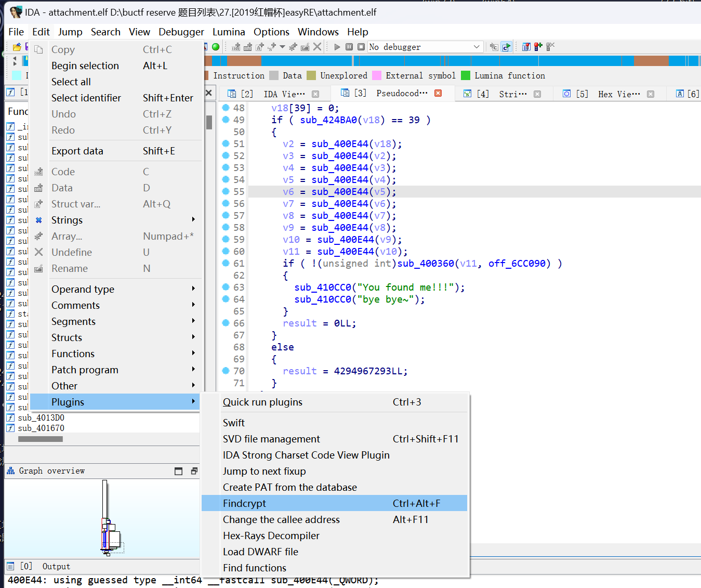Image resolution: width=701 pixels, height=588 pixels.
Task: Switch to the IDA View tab
Action: click(274, 94)
